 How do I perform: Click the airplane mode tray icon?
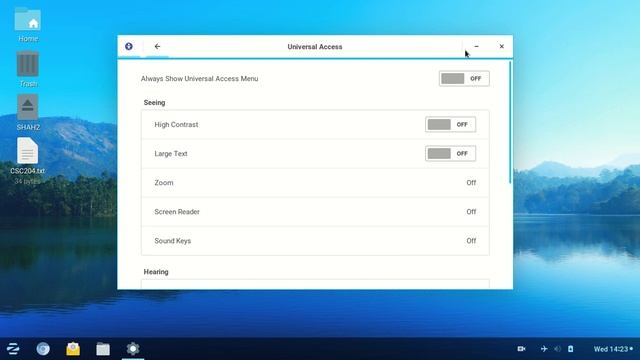544,349
